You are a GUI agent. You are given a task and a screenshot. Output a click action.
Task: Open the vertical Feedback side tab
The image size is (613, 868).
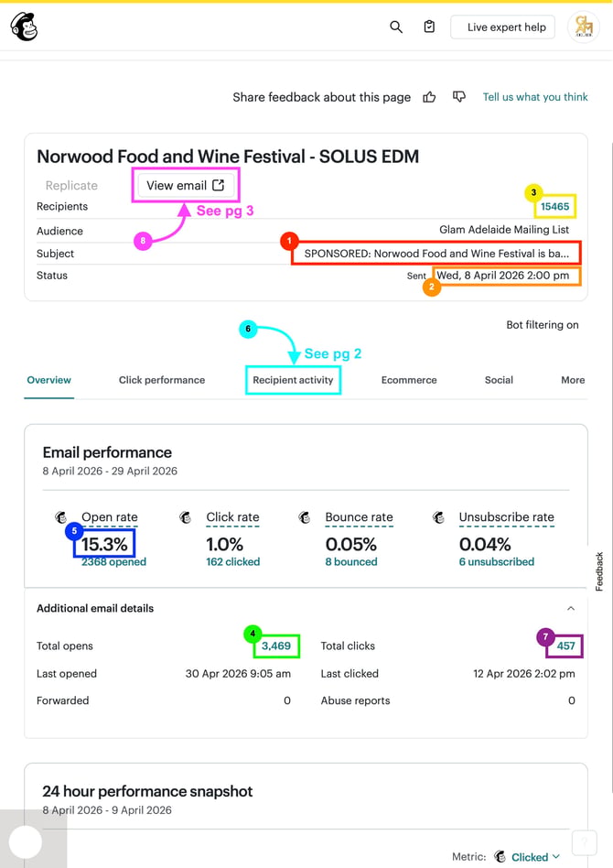point(599,571)
